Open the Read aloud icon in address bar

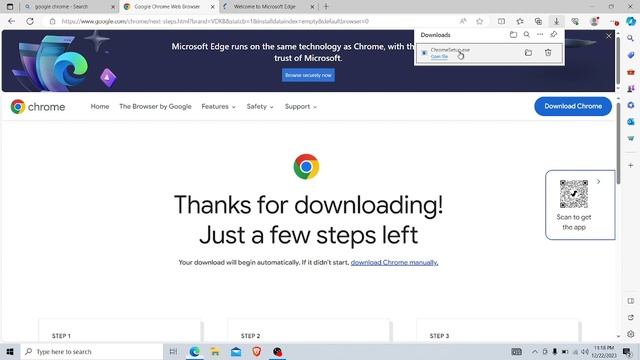[463, 21]
